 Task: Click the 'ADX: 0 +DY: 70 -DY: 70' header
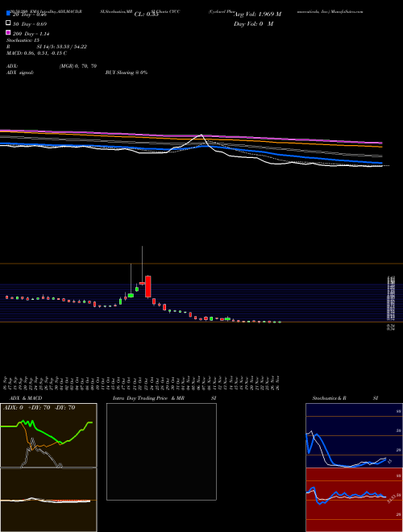(39, 408)
